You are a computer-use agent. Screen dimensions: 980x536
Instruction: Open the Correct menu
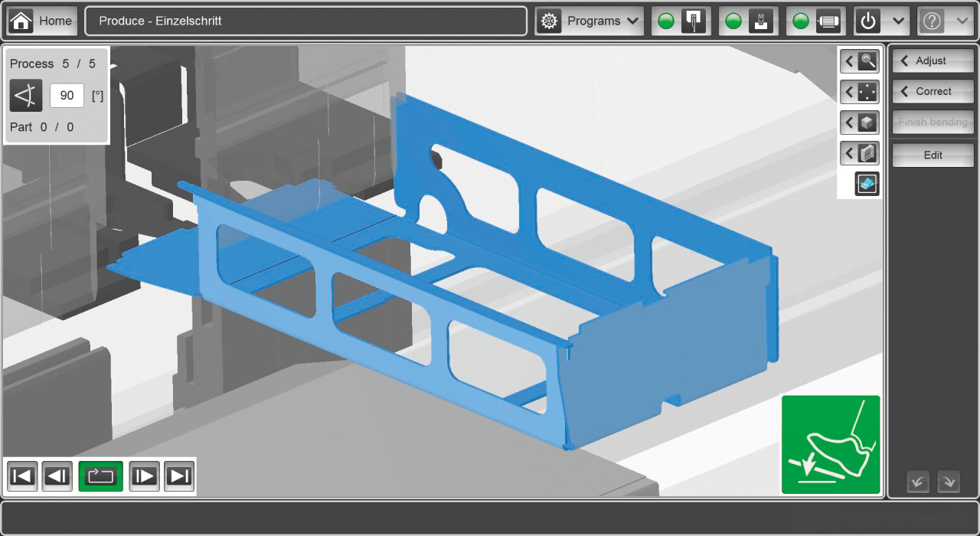tap(933, 91)
